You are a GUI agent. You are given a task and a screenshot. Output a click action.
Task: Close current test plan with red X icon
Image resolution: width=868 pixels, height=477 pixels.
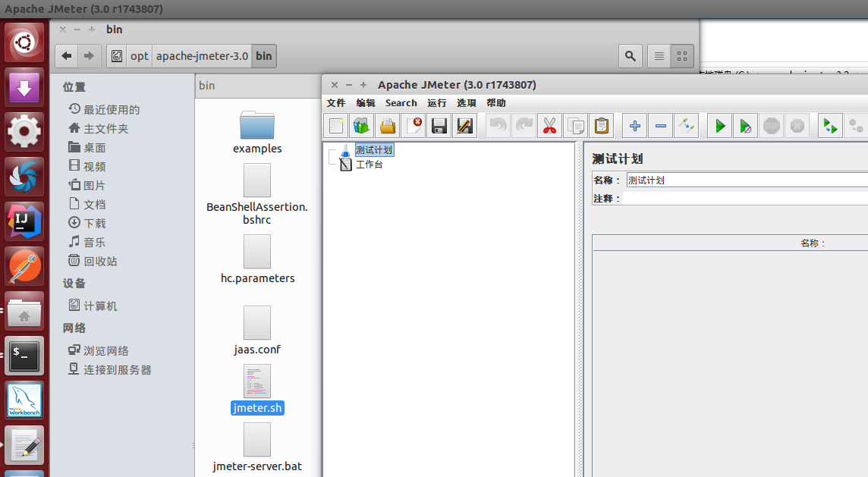[x=414, y=126]
